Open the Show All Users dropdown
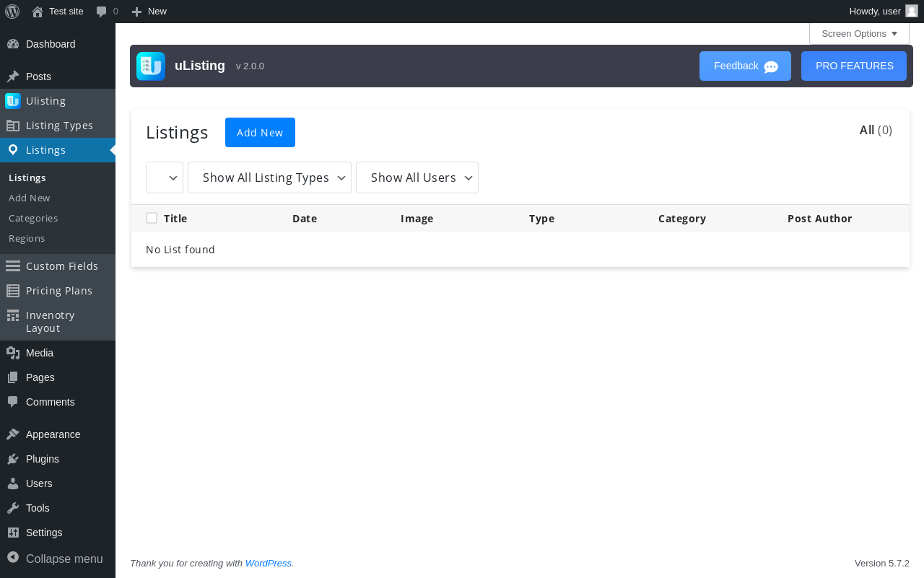This screenshot has width=924, height=578. (417, 178)
